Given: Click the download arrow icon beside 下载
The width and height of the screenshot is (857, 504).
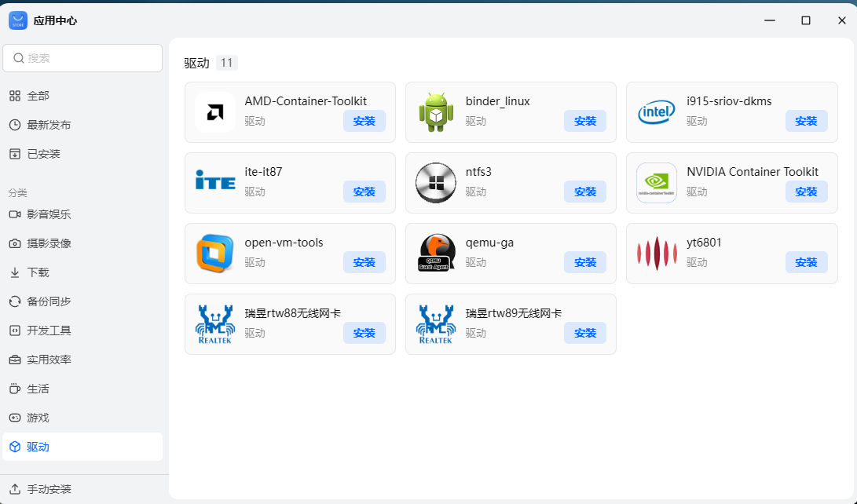Looking at the screenshot, I should click(15, 272).
